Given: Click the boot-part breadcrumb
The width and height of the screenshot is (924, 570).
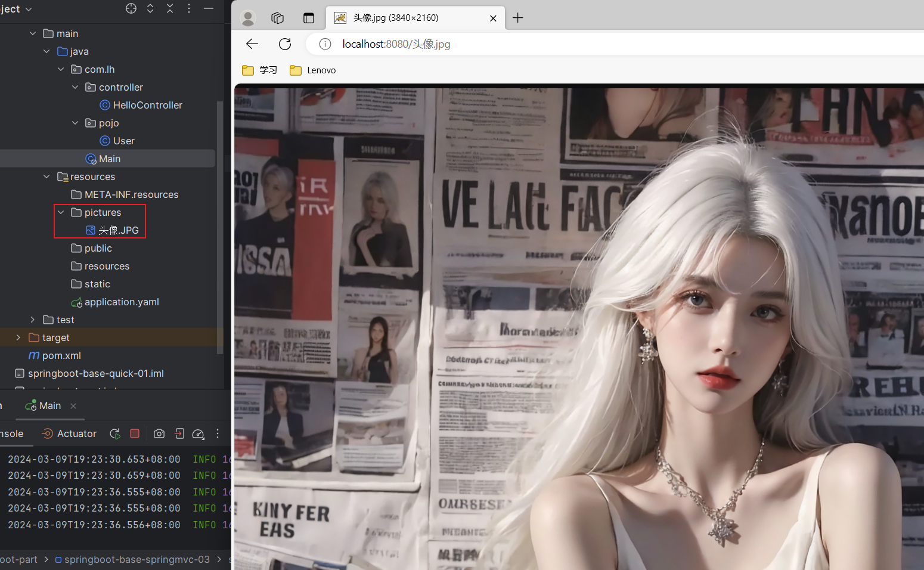Looking at the screenshot, I should 18,559.
